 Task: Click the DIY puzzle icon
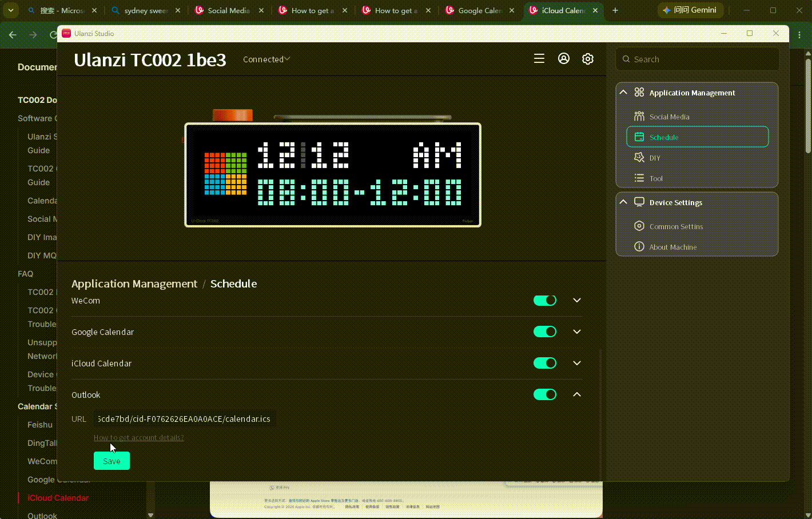point(639,158)
